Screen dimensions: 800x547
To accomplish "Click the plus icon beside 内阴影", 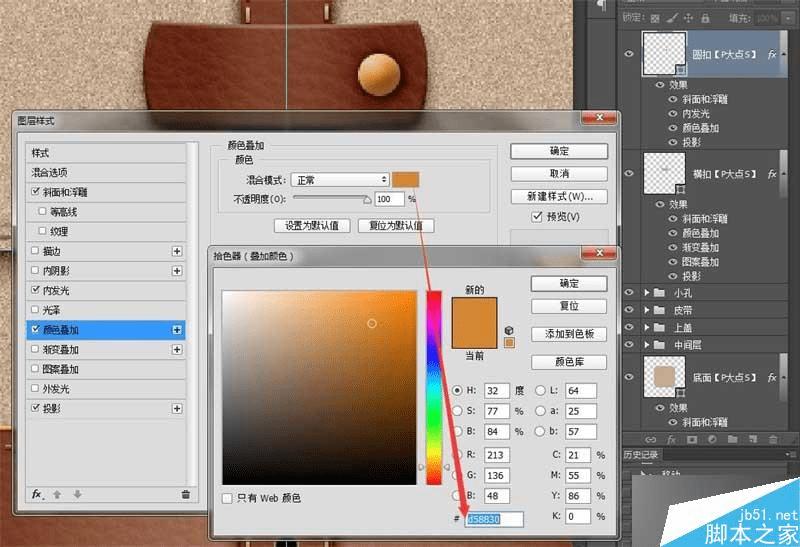I will coord(177,270).
